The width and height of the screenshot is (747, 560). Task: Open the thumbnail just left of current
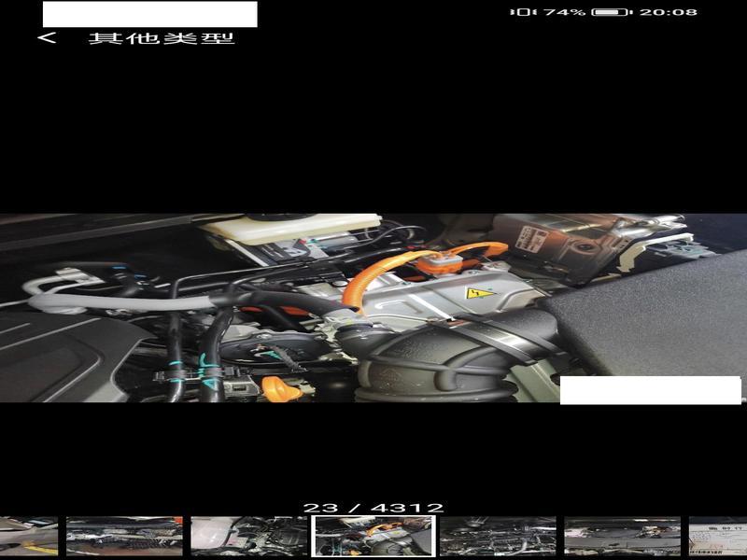[x=249, y=536]
